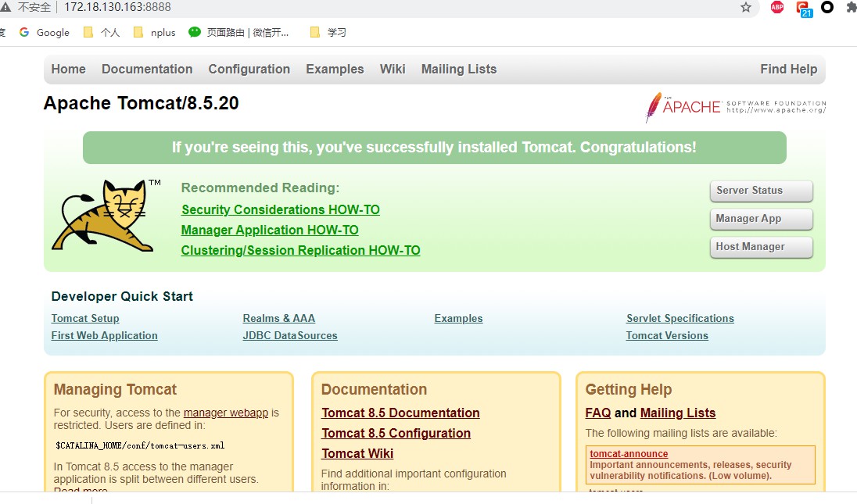Click the Tomcat cat mascot image
The height and width of the screenshot is (504, 857).
pyautogui.click(x=106, y=216)
